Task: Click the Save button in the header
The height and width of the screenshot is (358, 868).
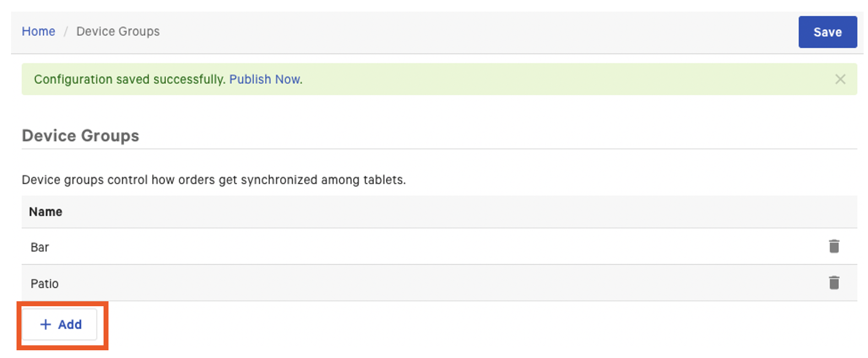Action: 827,31
